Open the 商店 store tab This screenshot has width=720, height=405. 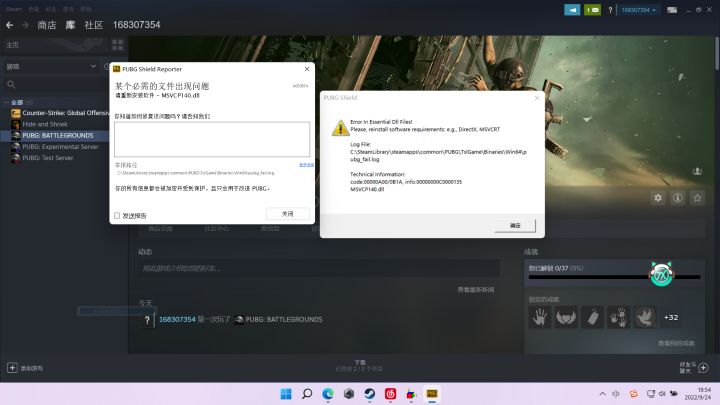coord(46,25)
